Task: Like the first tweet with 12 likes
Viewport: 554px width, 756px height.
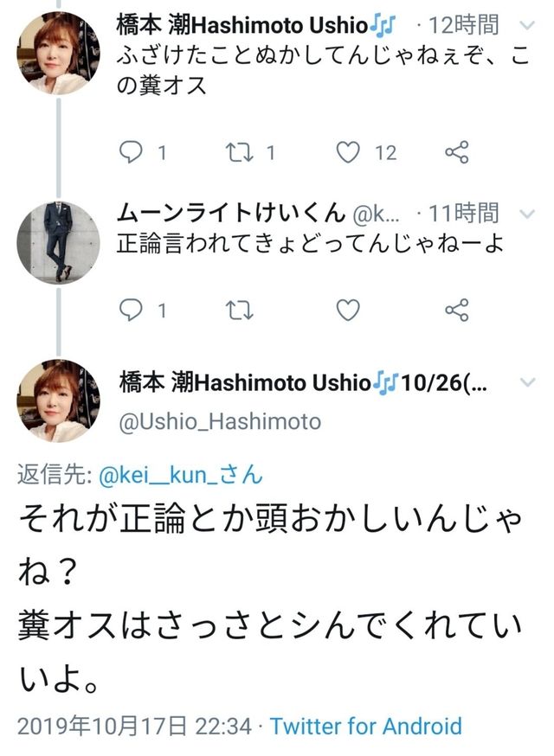Action: 348,152
